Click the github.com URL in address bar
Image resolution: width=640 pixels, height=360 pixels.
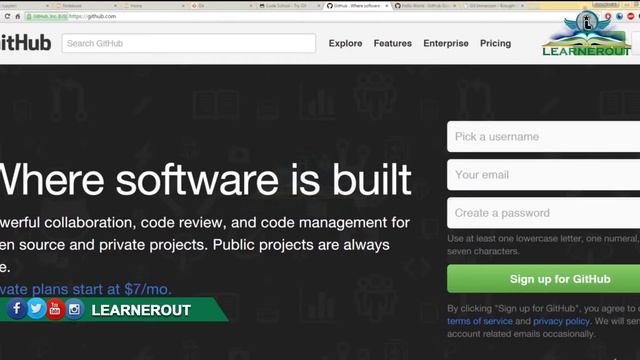click(x=93, y=16)
